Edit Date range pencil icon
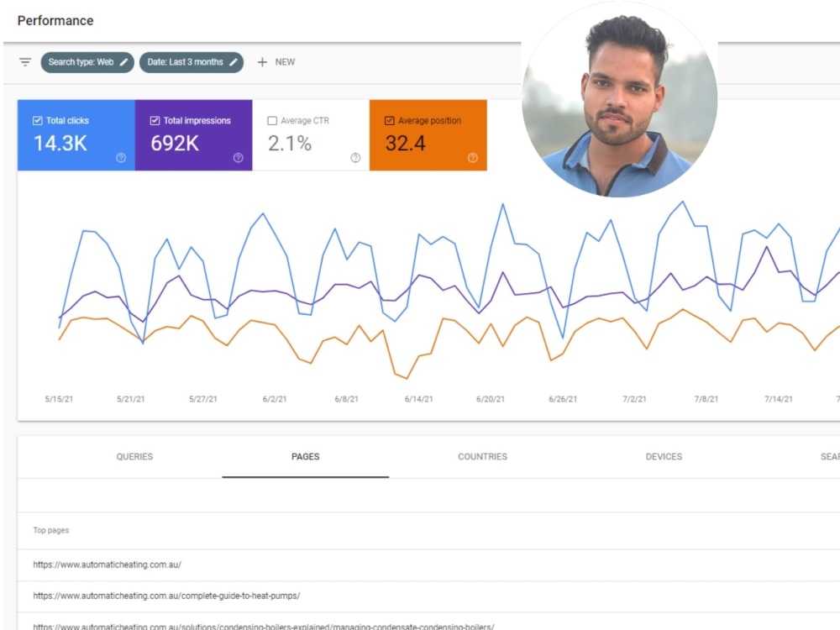Screen dimensions: 840x630 point(233,62)
